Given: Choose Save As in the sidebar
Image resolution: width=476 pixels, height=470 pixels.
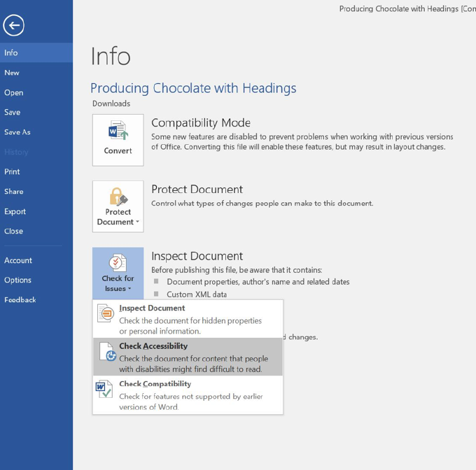Looking at the screenshot, I should [36, 132].
